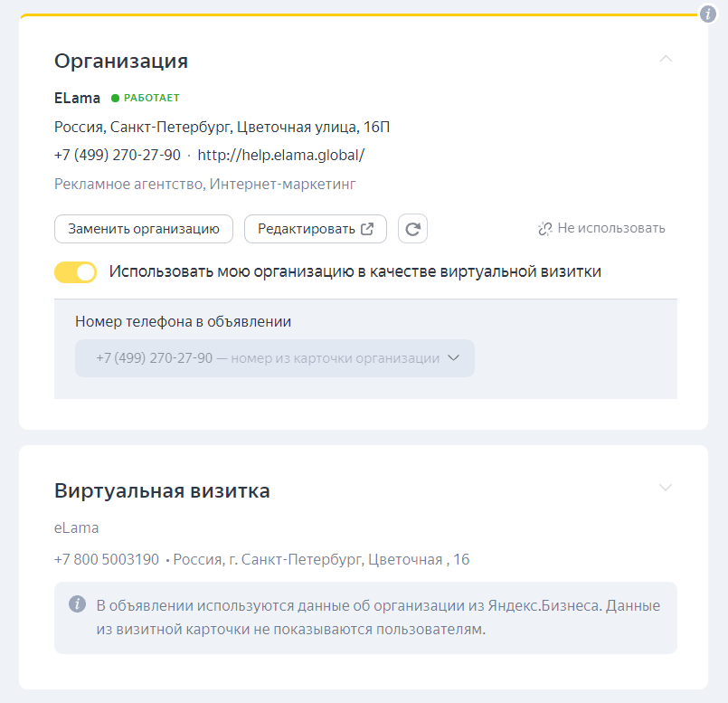
Task: Select the Не использовать option
Action: coord(611,229)
